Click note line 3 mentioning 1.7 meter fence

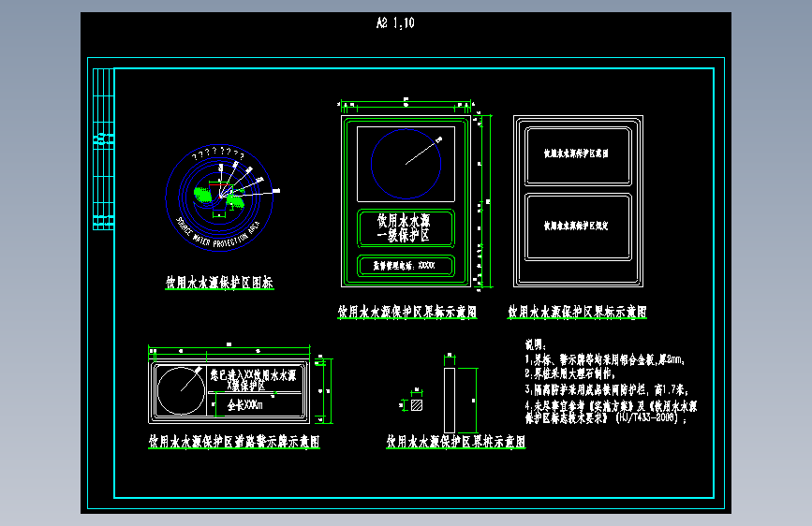coord(606,389)
